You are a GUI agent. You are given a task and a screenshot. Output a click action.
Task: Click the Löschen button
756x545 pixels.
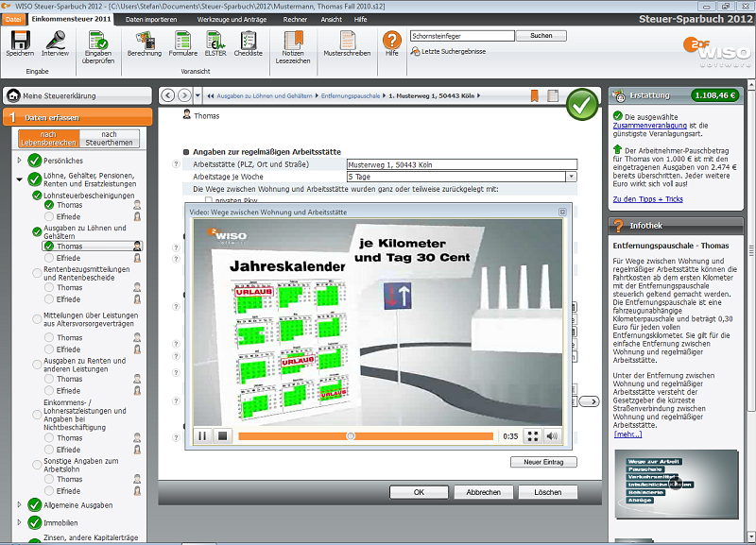coord(548,492)
